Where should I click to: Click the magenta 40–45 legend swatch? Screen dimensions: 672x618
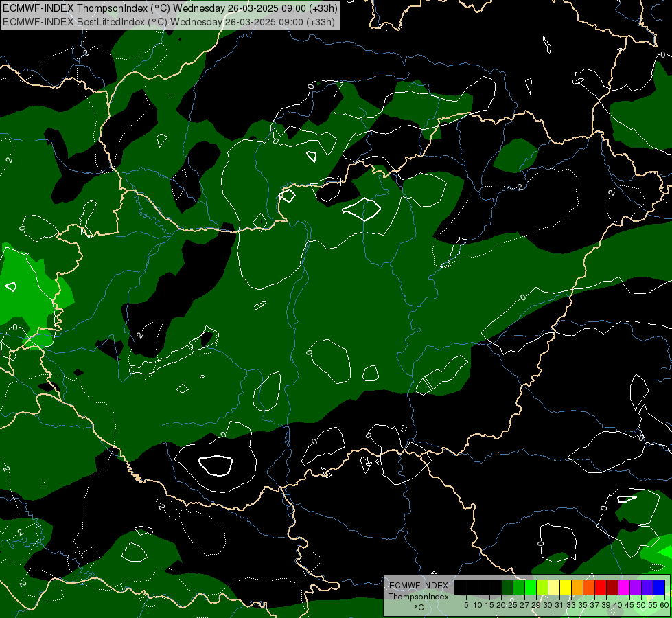click(x=624, y=587)
